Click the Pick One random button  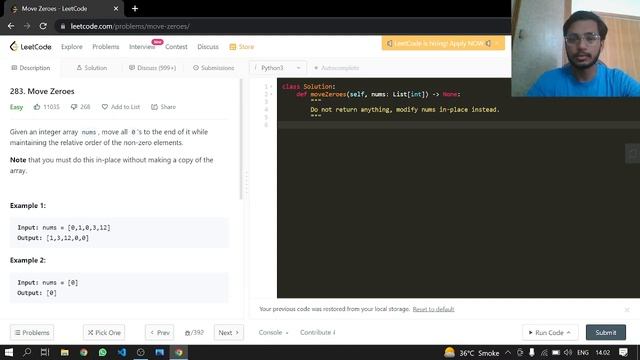(104, 333)
